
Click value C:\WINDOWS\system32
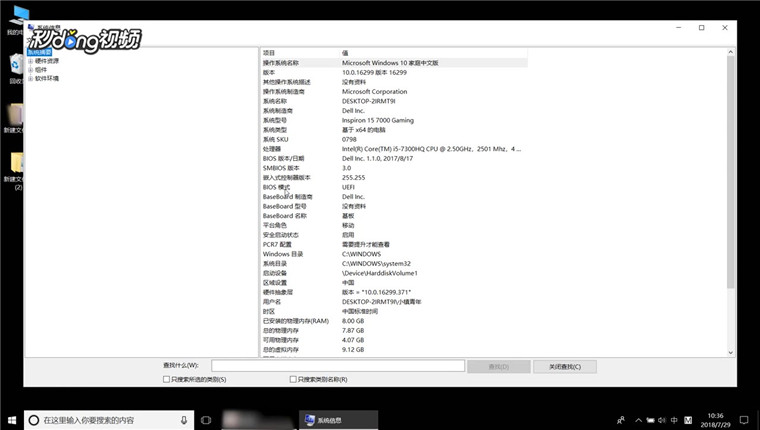click(x=376, y=264)
